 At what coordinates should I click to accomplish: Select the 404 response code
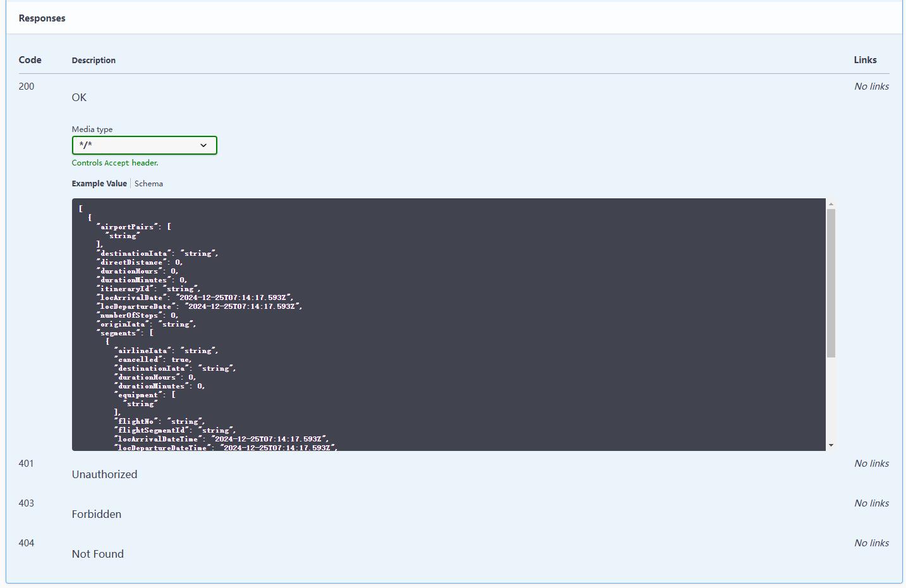27,543
